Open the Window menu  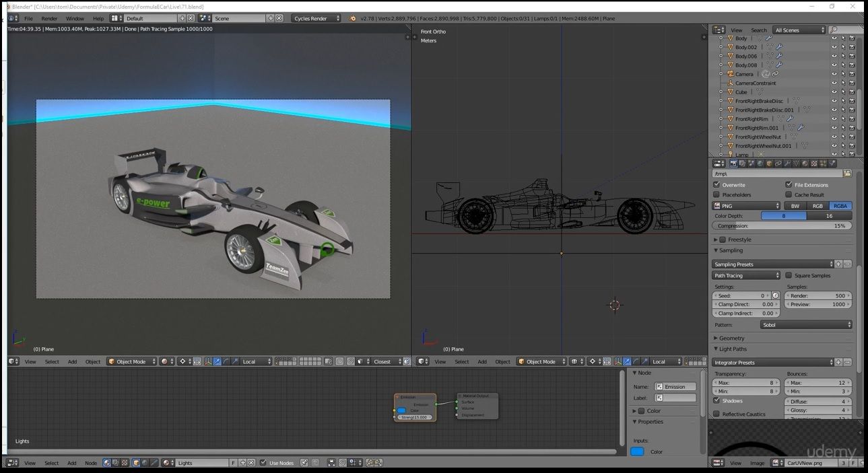(75, 18)
